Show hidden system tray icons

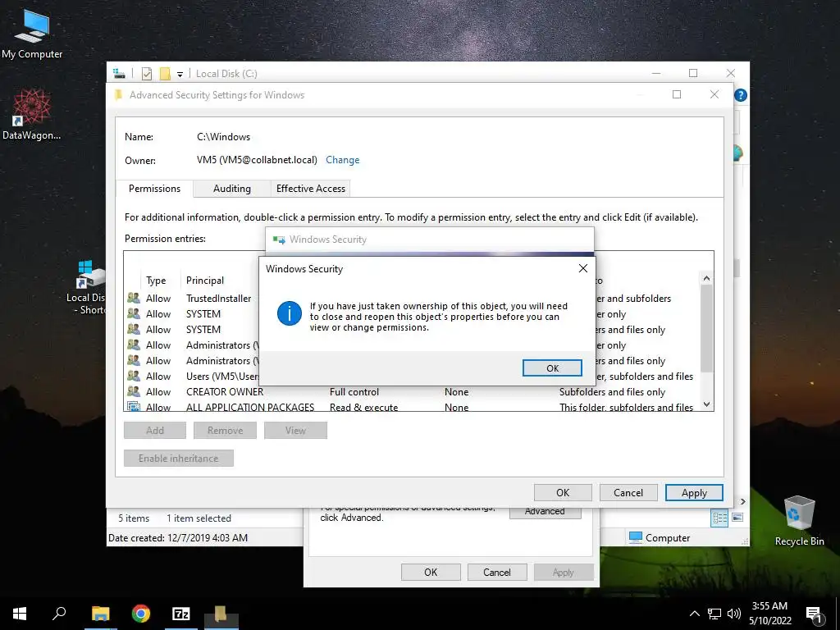pyautogui.click(x=694, y=614)
